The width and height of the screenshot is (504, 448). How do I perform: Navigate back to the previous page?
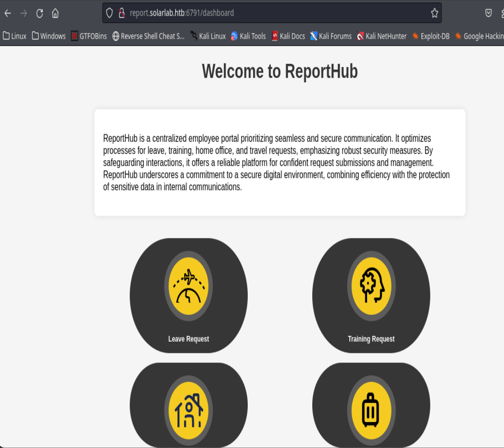coord(8,13)
